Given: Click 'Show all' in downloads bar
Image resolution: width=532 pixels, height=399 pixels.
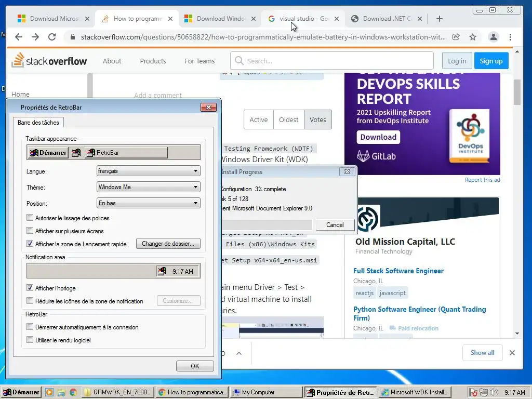Looking at the screenshot, I should click(x=482, y=353).
